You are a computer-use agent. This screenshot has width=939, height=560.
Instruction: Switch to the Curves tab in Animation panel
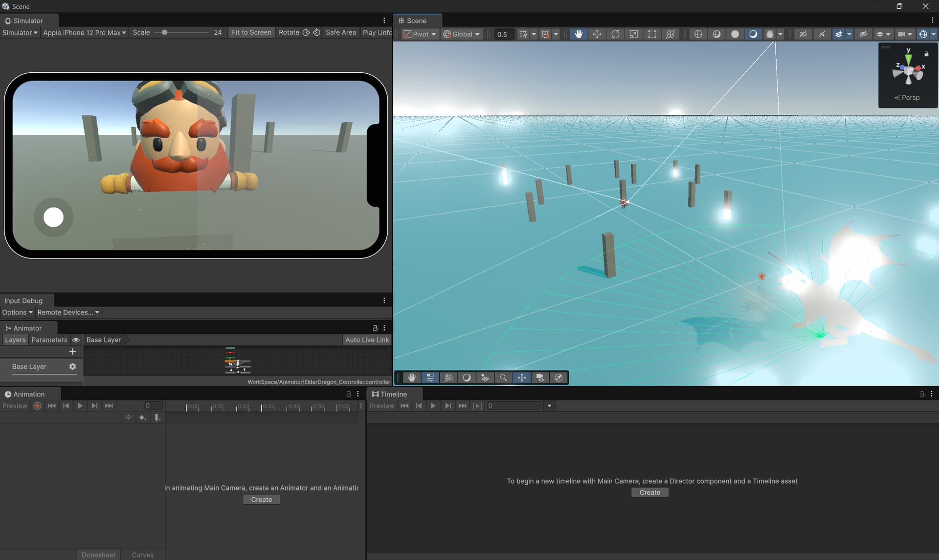142,555
